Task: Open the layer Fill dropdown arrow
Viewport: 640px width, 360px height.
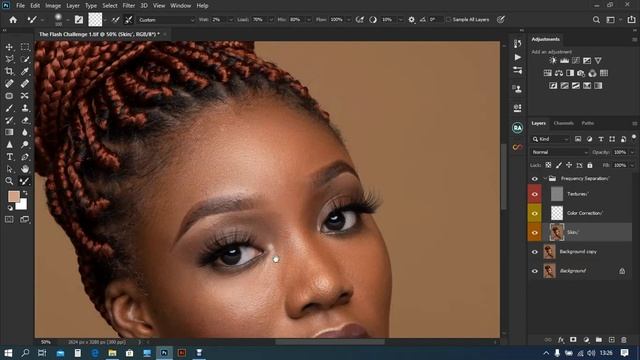Action: (632, 165)
